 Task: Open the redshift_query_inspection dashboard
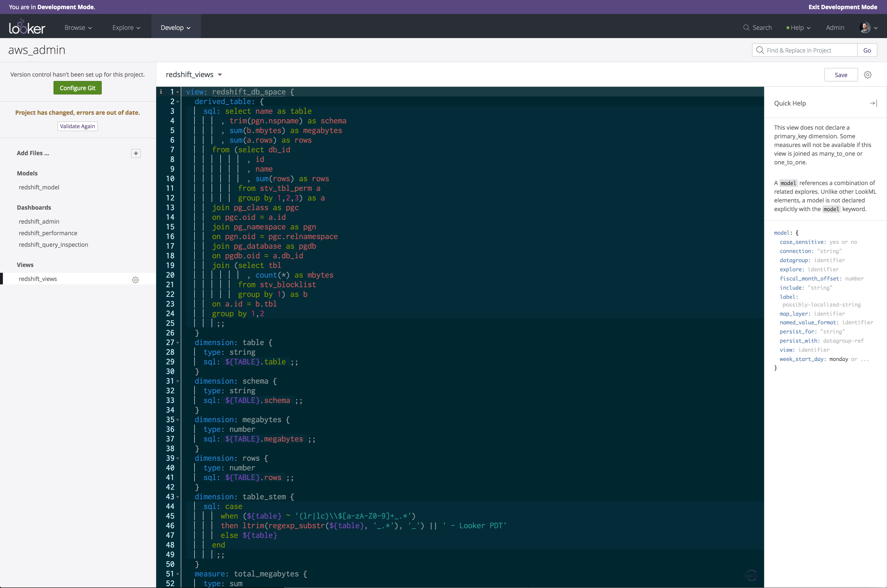54,245
